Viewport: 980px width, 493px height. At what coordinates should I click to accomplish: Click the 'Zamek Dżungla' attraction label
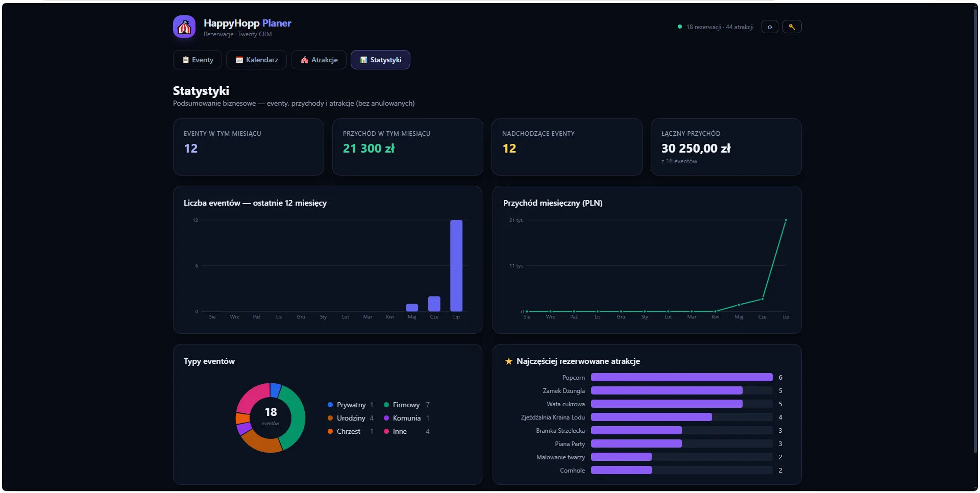(x=563, y=391)
